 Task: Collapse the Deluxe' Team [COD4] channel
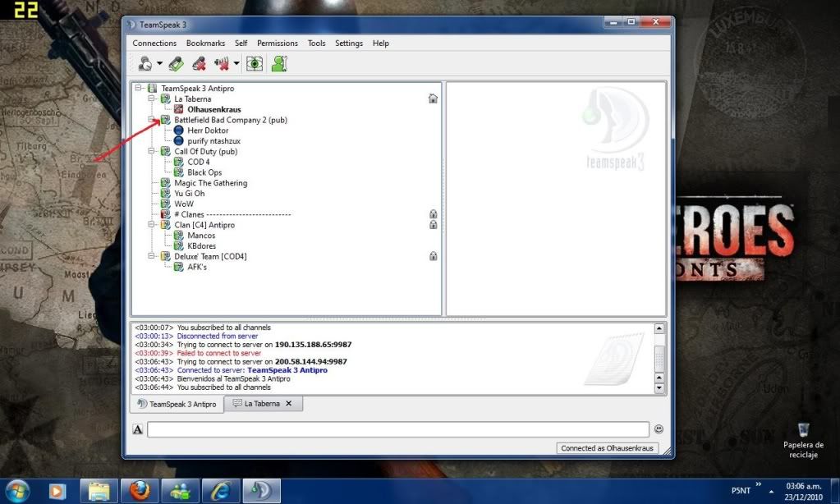pos(151,256)
